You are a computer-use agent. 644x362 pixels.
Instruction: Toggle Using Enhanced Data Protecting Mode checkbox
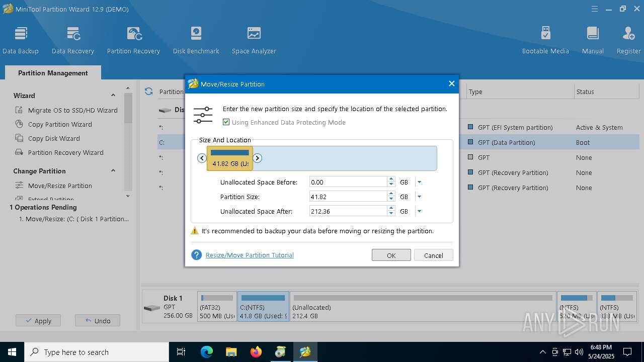(226, 122)
